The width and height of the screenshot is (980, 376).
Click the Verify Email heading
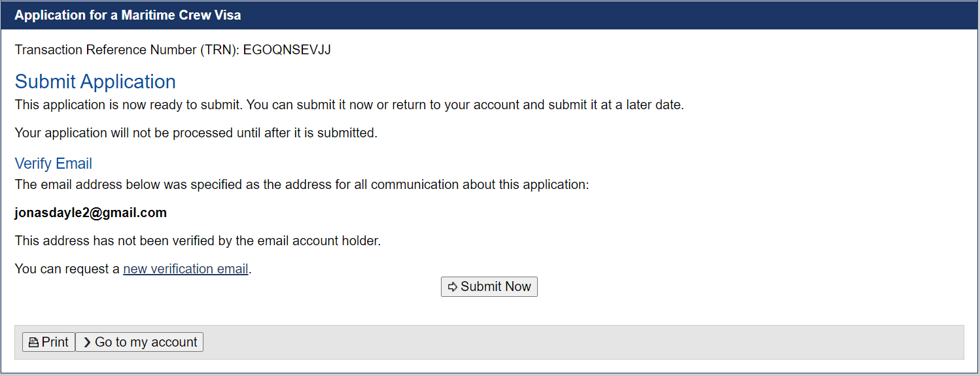(54, 163)
